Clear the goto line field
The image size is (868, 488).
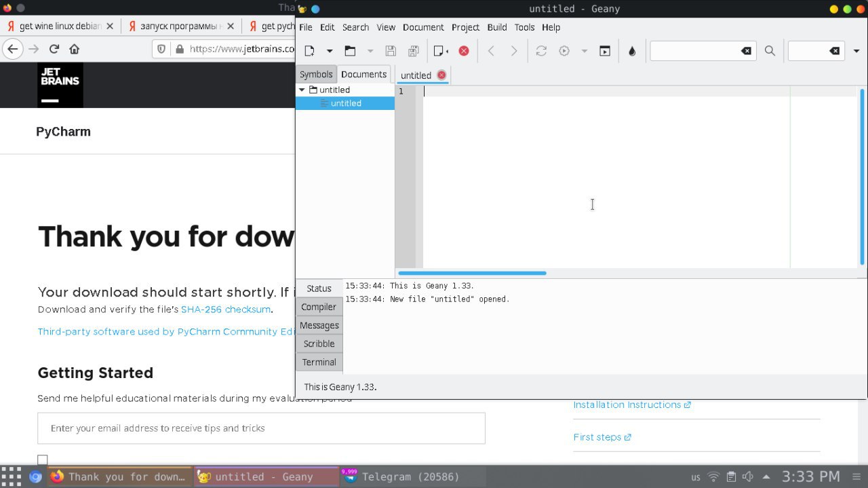[835, 51]
